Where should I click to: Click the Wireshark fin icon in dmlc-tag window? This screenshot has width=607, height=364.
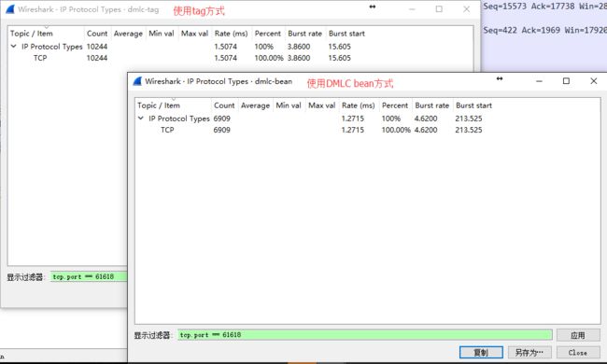click(x=10, y=9)
